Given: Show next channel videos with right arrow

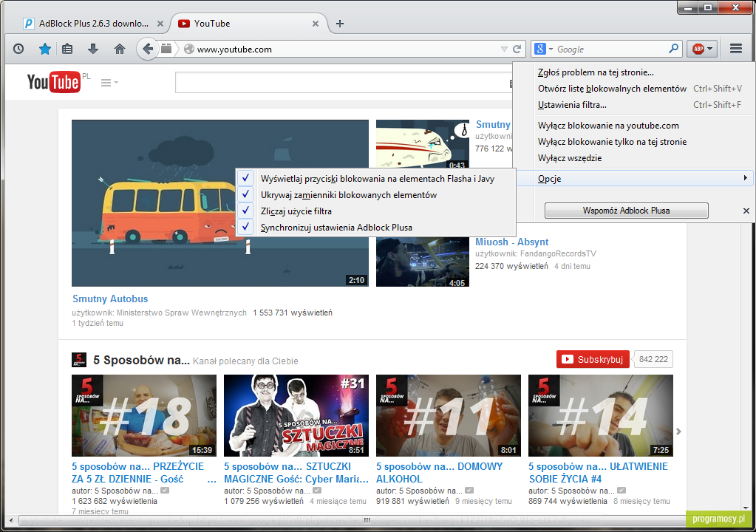Looking at the screenshot, I should 678,432.
